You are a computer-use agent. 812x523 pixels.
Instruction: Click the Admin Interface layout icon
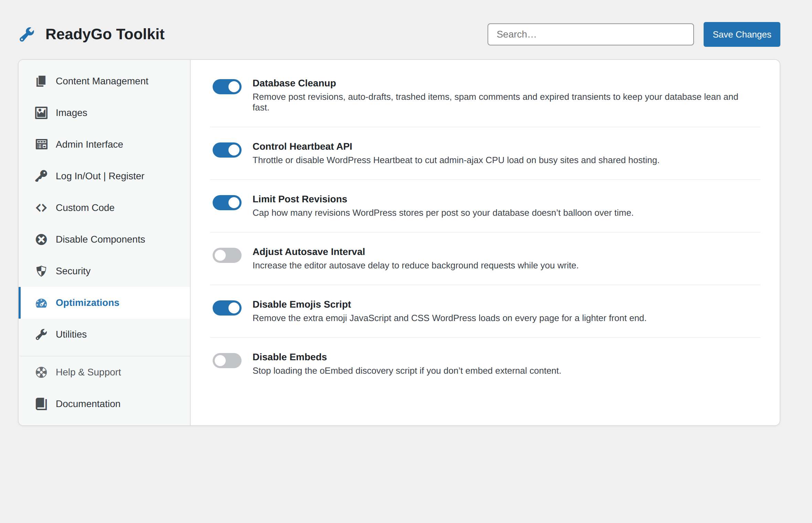pos(41,145)
